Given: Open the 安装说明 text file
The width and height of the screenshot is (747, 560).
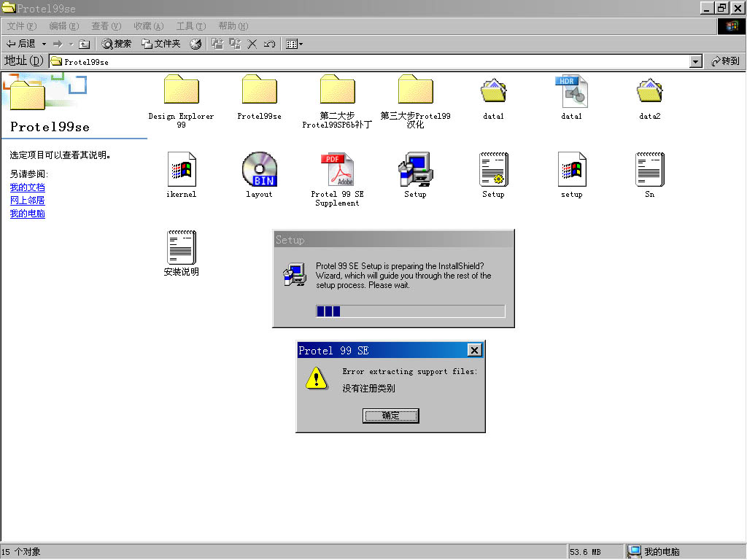Looking at the screenshot, I should pos(182,247).
